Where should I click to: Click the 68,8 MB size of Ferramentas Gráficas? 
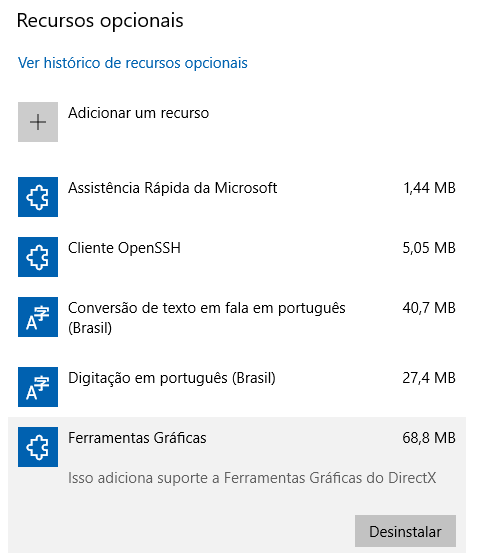[x=429, y=438]
